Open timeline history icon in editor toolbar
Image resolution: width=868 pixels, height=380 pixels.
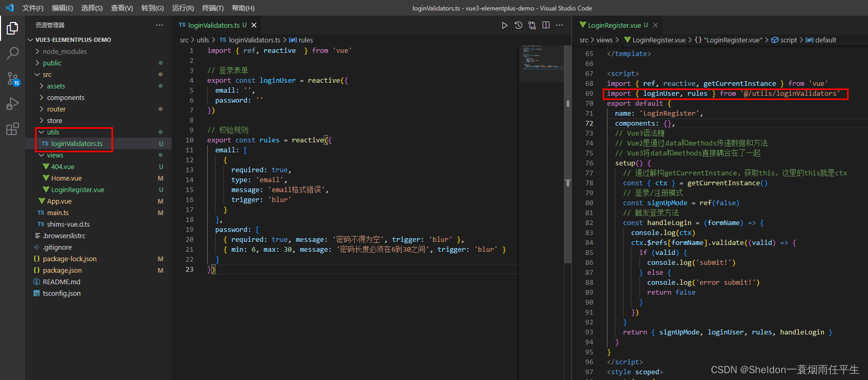(x=518, y=25)
